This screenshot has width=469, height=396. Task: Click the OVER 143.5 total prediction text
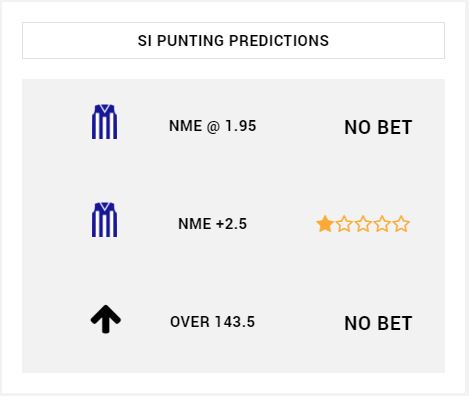coord(213,322)
